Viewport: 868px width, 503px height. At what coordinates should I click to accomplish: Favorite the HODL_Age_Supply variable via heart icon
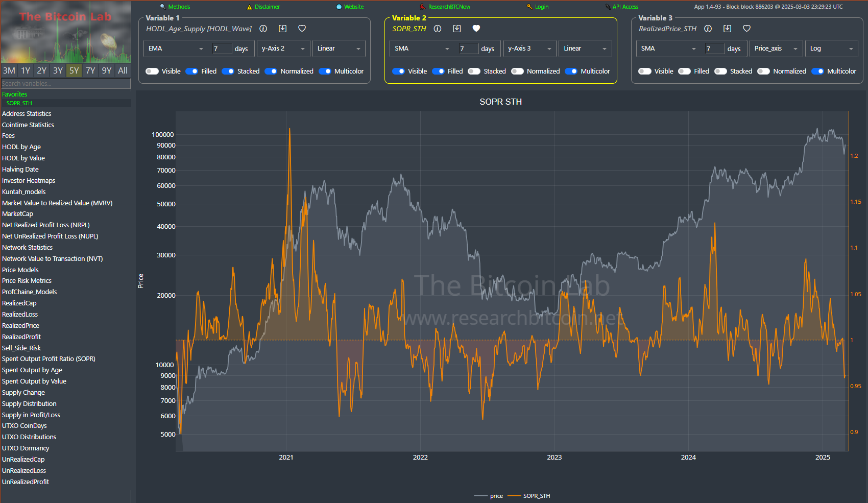(302, 29)
